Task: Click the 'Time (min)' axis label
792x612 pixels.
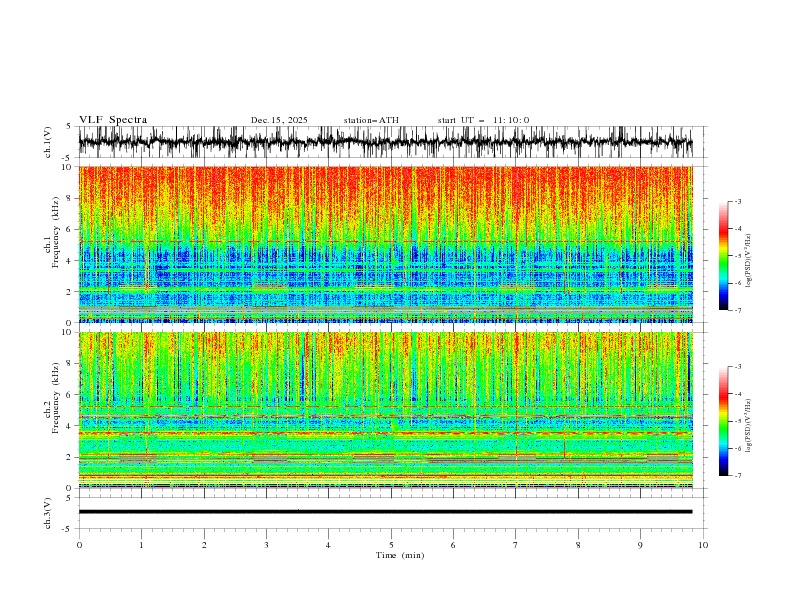Action: [x=400, y=555]
